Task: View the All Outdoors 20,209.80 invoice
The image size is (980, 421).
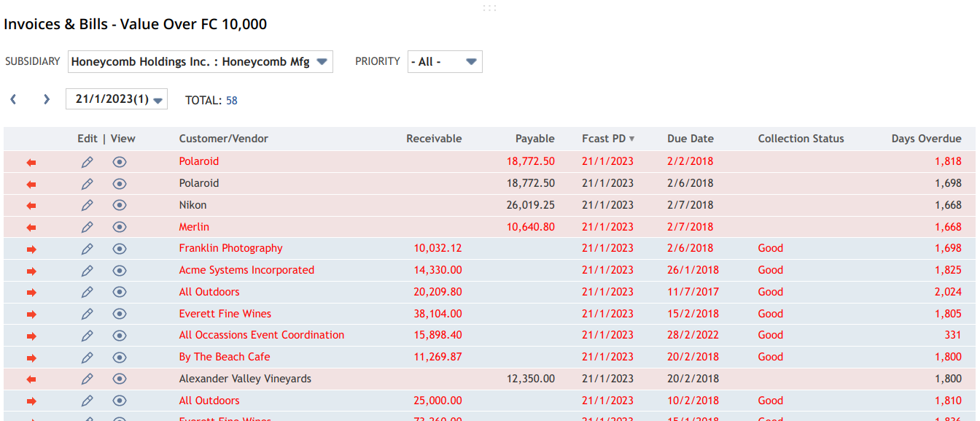Action: tap(120, 293)
